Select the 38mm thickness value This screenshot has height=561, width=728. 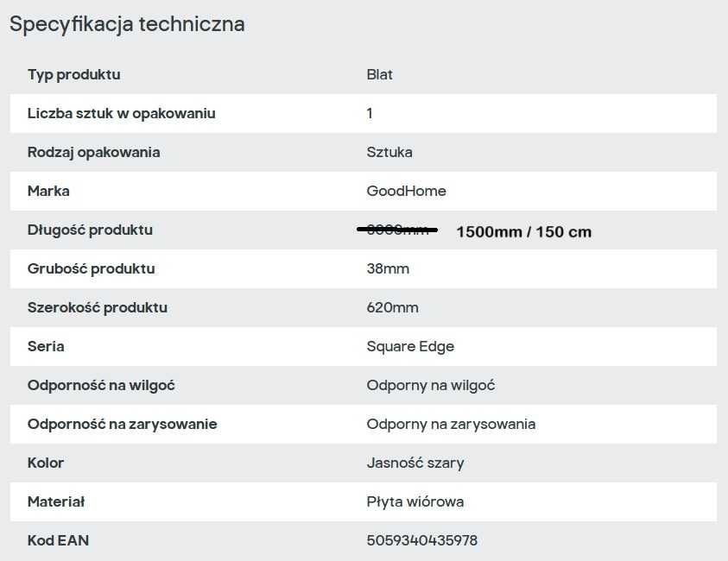388,268
